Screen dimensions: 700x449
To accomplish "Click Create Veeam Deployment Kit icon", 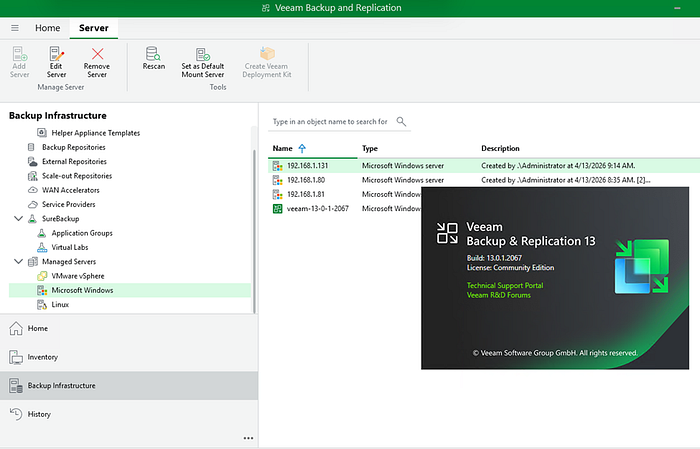I will pos(267,54).
